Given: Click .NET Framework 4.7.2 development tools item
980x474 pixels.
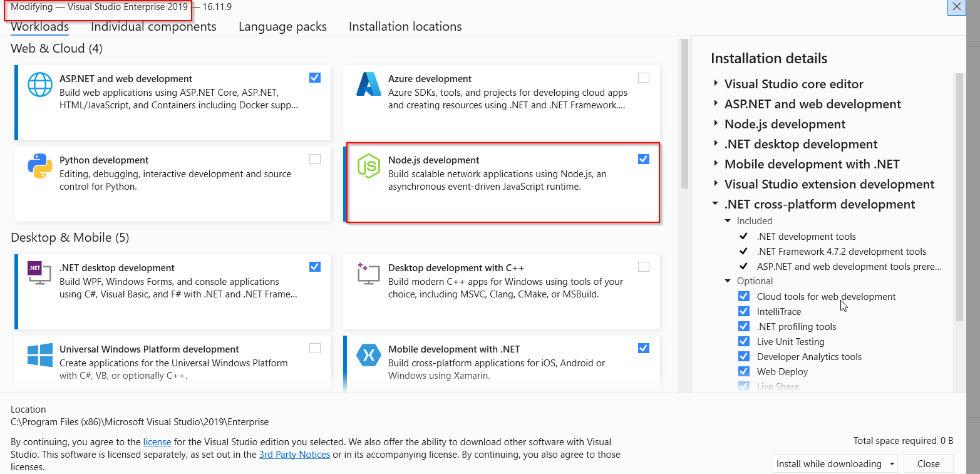Looking at the screenshot, I should (x=842, y=252).
